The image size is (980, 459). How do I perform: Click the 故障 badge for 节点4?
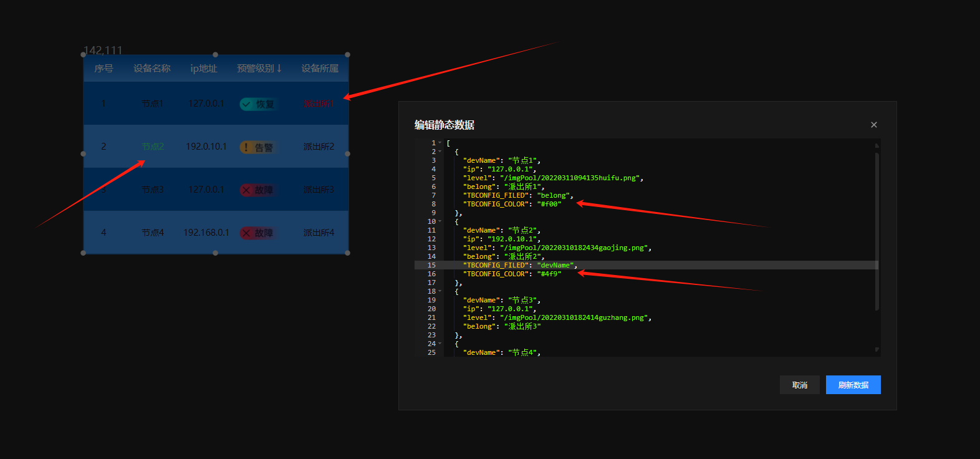click(257, 233)
